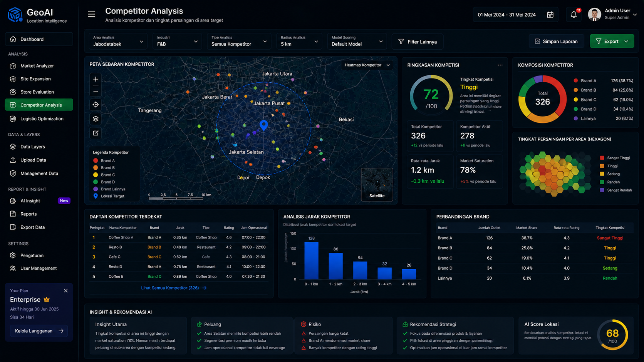The width and height of the screenshot is (644, 362).
Task: Expand the Export button dropdown arrow
Action: [626, 42]
